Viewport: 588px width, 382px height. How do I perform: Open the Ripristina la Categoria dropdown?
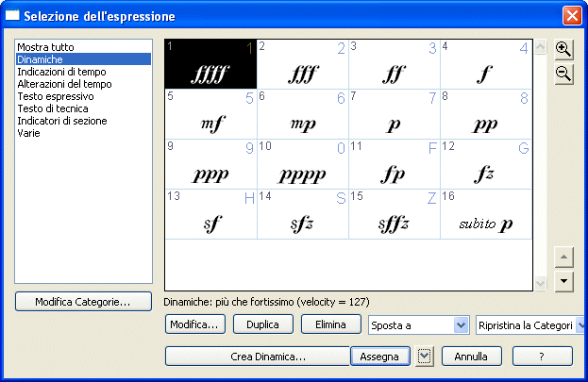[x=580, y=324]
